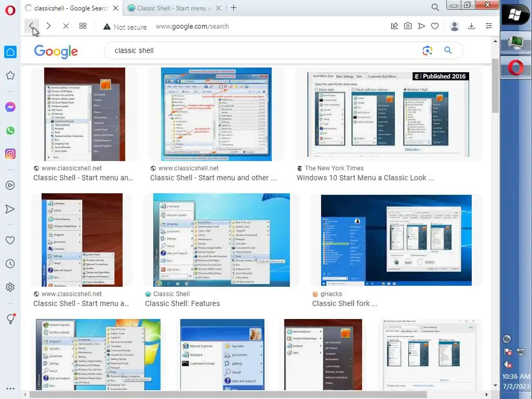This screenshot has height=399, width=532.
Task: Open the profile account icon
Action: [455, 26]
